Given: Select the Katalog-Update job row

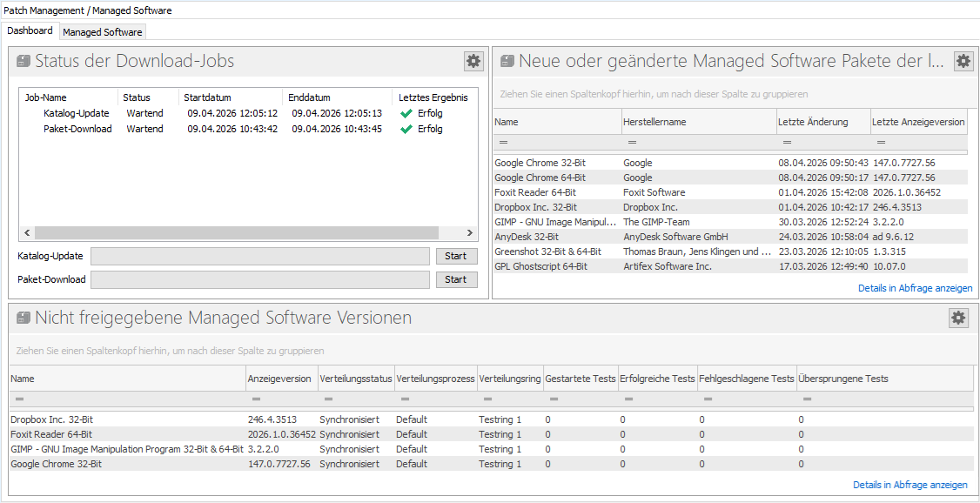Looking at the screenshot, I should pyautogui.click(x=248, y=114).
